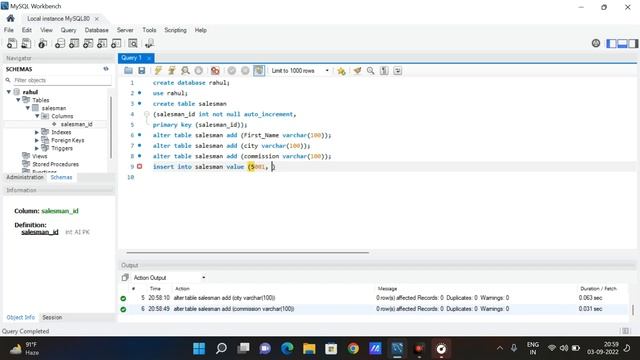Select the salesman_id column in tree

[x=76, y=124]
